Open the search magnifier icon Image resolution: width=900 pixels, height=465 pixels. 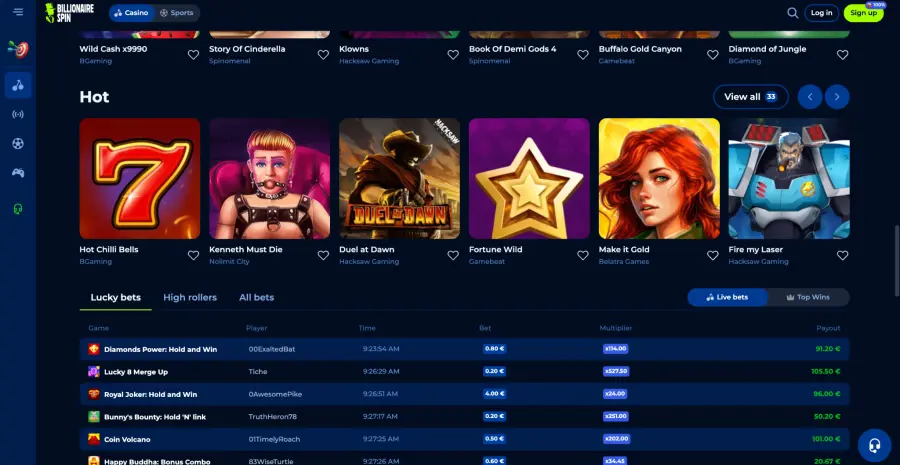tap(793, 13)
